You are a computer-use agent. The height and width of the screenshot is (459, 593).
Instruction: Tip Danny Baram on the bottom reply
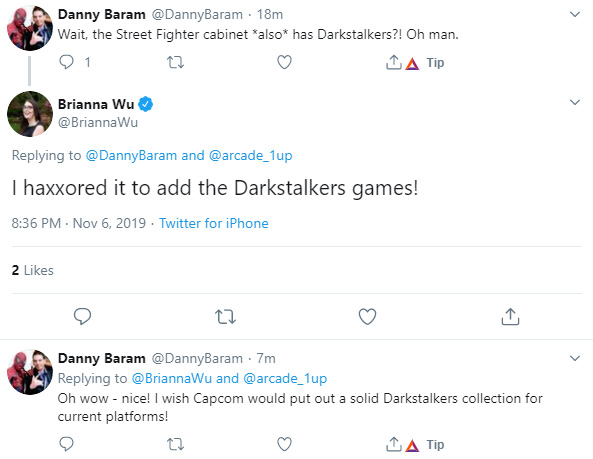424,445
